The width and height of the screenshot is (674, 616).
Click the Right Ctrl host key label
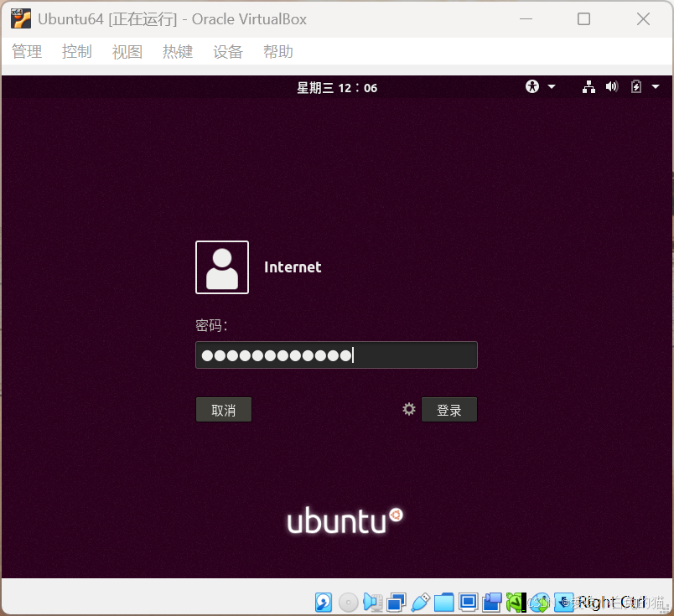(x=612, y=603)
